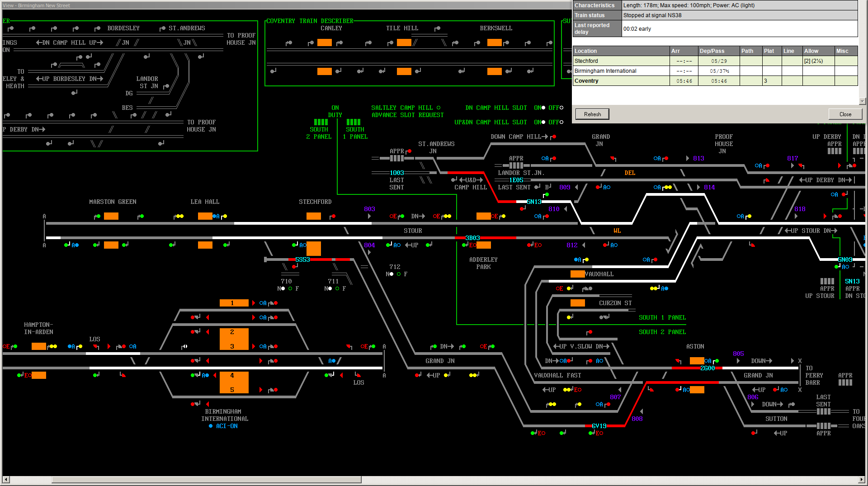Screen dimensions: 868x486
Task: Set DN Camp Hill Slot to OFF
Action: [x=561, y=108]
